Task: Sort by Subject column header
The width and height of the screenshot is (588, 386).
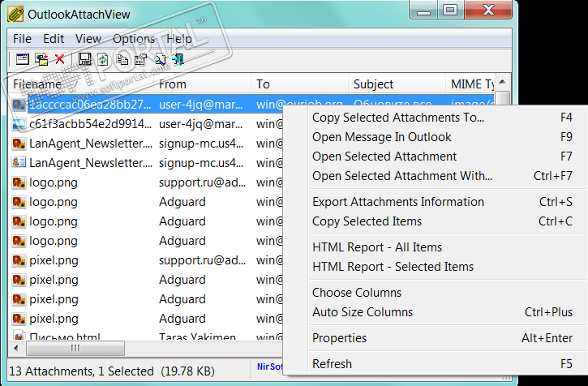Action: click(397, 84)
